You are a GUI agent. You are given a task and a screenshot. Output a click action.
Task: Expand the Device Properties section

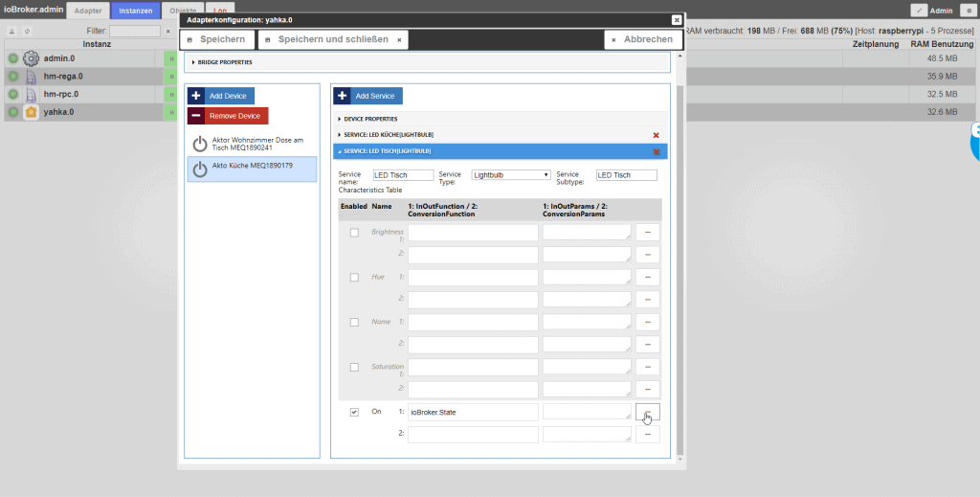[x=500, y=119]
